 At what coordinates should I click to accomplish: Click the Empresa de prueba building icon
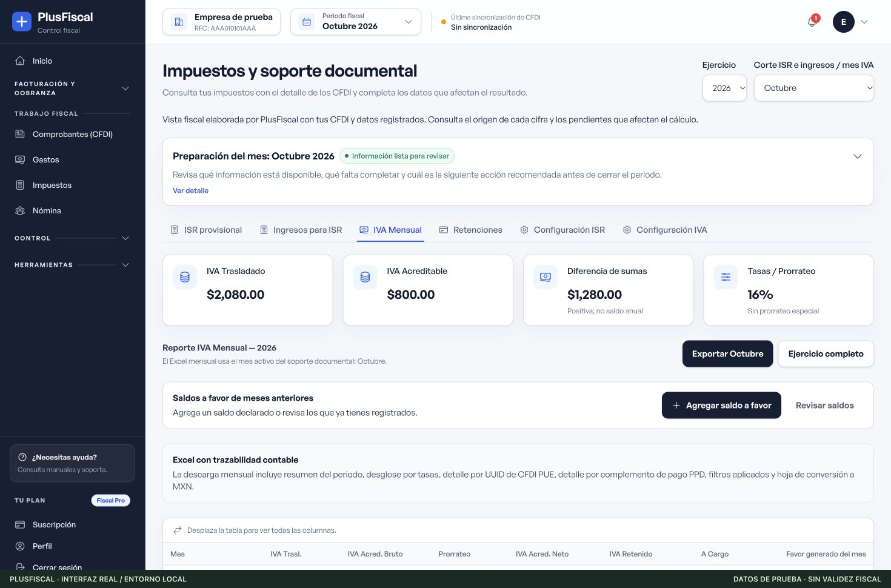pyautogui.click(x=179, y=22)
